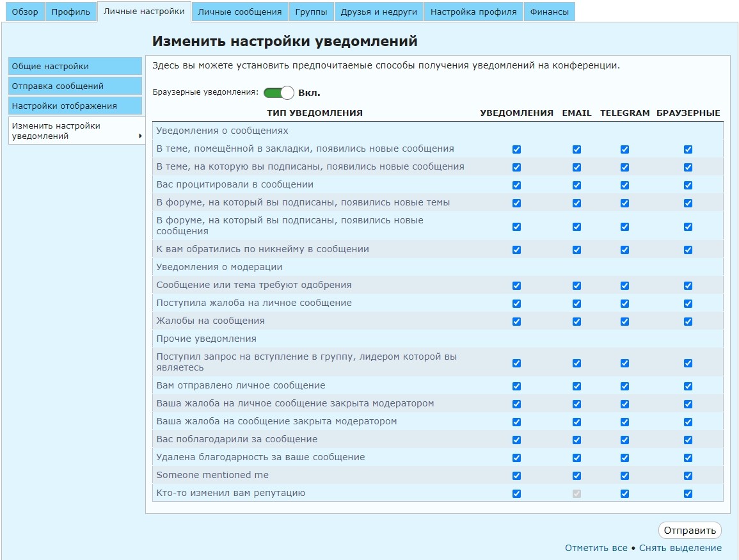The width and height of the screenshot is (739, 560).
Task: Open the 'Личные сообщения' tab
Action: [240, 12]
